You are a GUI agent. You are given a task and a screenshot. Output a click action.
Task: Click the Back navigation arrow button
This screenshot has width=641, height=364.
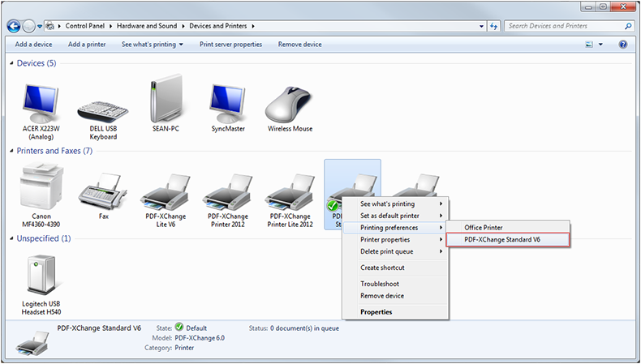click(14, 27)
